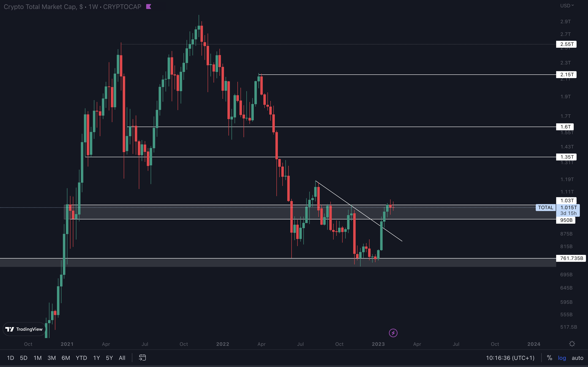Switch to the 5Y range
Viewport: 588px width, 367px height.
109,358
